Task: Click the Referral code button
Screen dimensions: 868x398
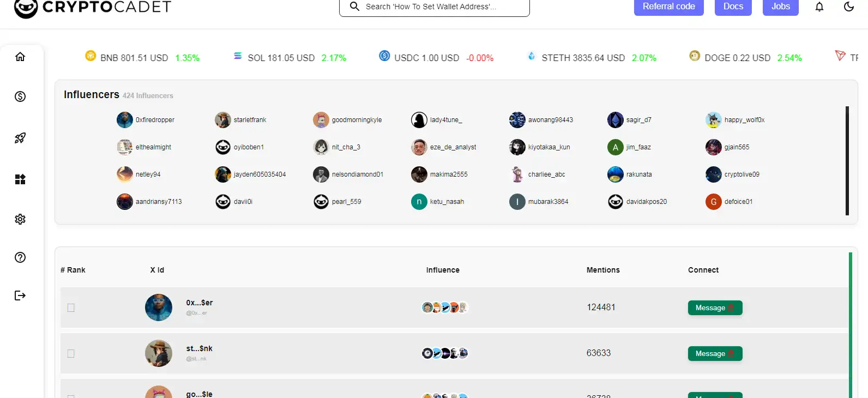Action: click(668, 7)
